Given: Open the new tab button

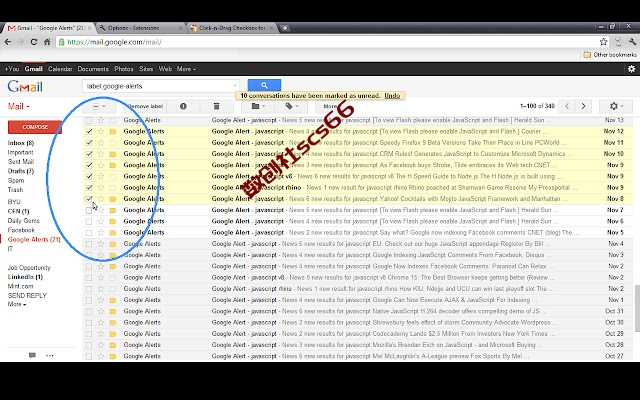Looking at the screenshot, I should 285,28.
